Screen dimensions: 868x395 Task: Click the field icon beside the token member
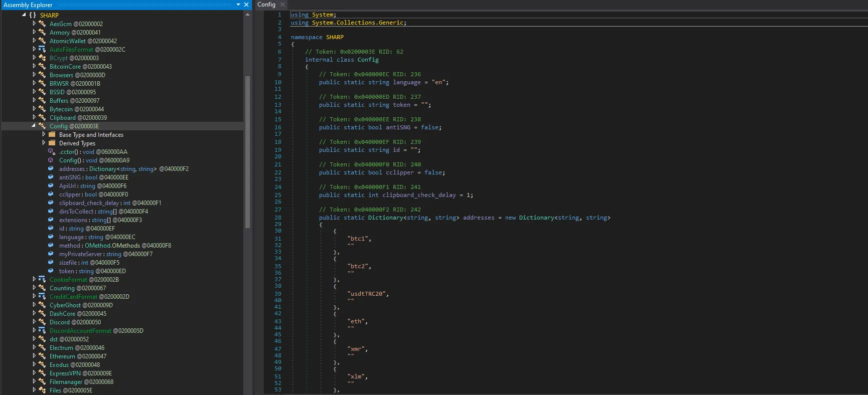click(51, 271)
